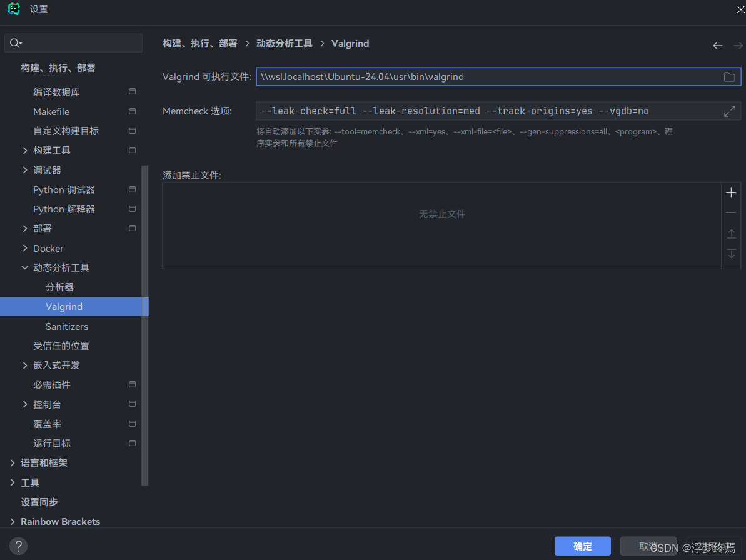746x560 pixels.
Task: Expand the 工具 section
Action: tap(13, 482)
